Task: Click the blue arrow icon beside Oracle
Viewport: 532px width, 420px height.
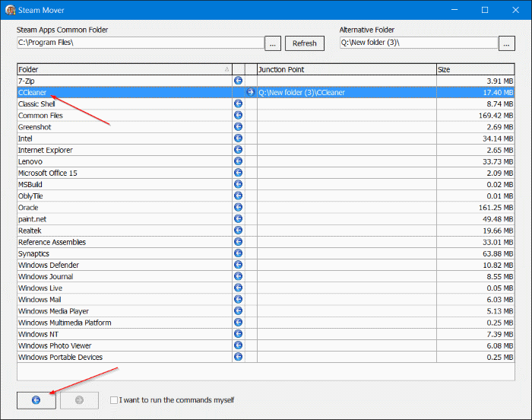Action: (x=238, y=207)
